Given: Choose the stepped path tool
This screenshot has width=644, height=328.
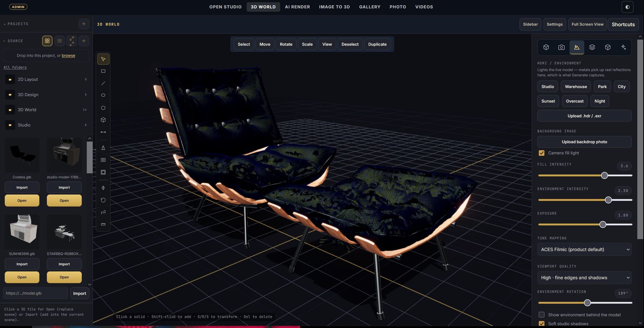Looking at the screenshot, I should (103, 212).
